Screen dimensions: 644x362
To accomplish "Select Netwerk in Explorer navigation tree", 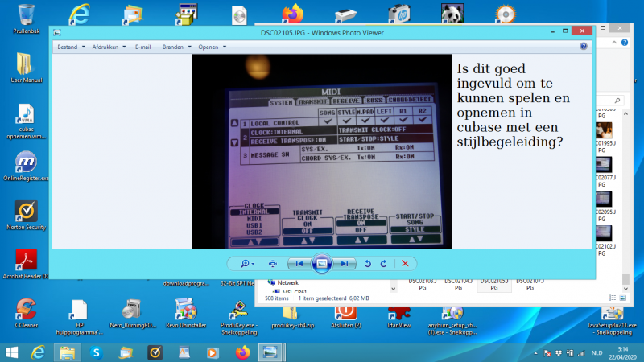I will [287, 282].
